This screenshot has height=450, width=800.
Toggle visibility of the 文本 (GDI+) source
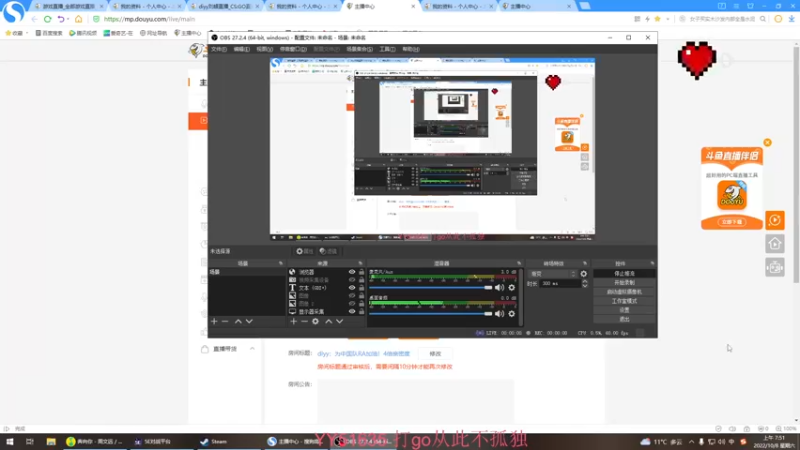click(x=352, y=288)
